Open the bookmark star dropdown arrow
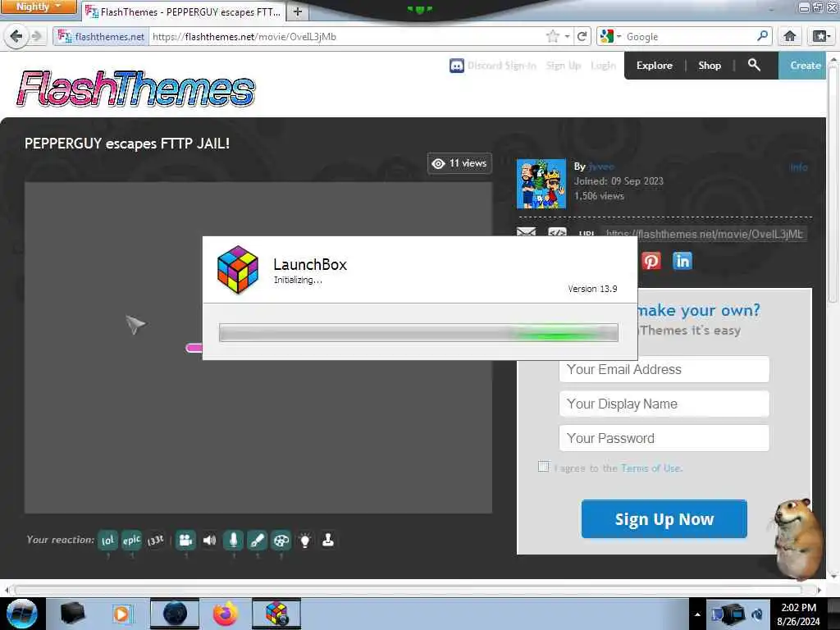Viewport: 840px width, 630px height. pos(567,36)
